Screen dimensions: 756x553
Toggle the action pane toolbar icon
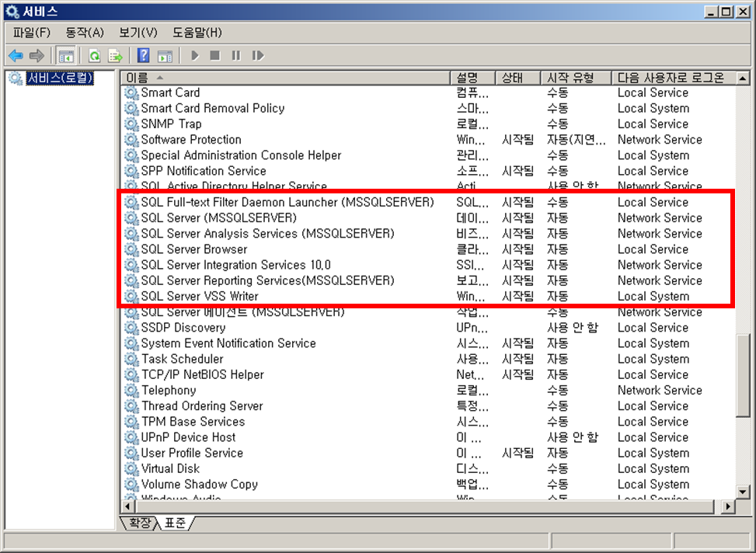[165, 56]
